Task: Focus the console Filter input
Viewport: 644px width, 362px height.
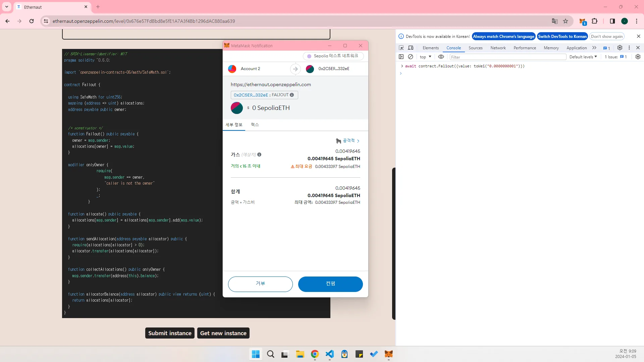Action: [x=508, y=57]
